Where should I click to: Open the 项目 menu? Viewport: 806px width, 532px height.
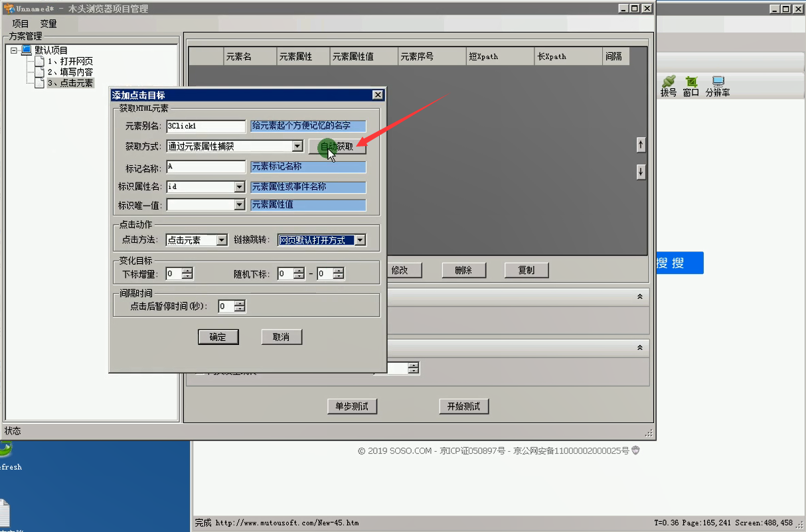tap(21, 23)
